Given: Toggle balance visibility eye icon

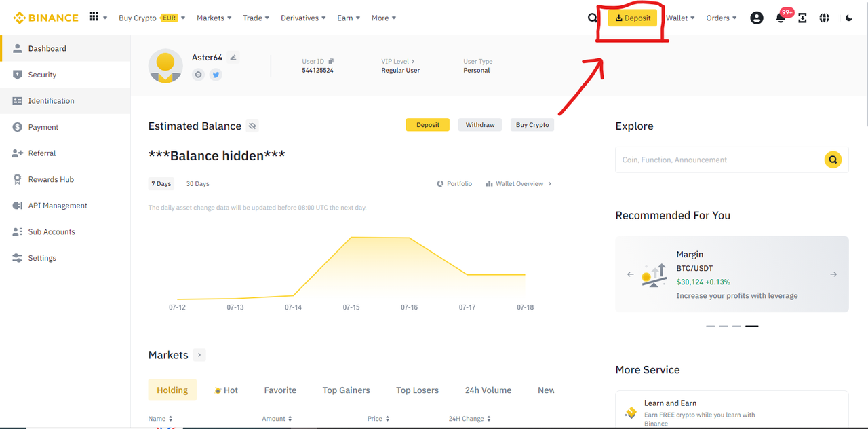Looking at the screenshot, I should click(252, 126).
